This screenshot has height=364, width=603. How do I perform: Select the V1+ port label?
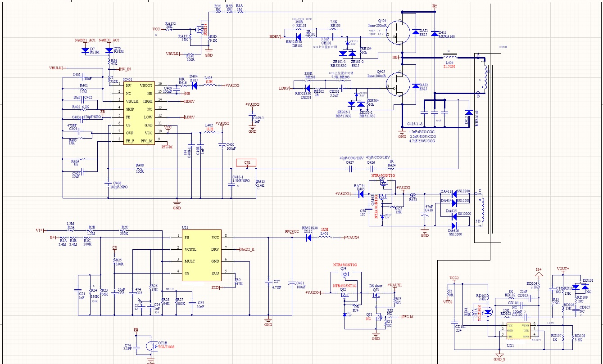(40, 230)
